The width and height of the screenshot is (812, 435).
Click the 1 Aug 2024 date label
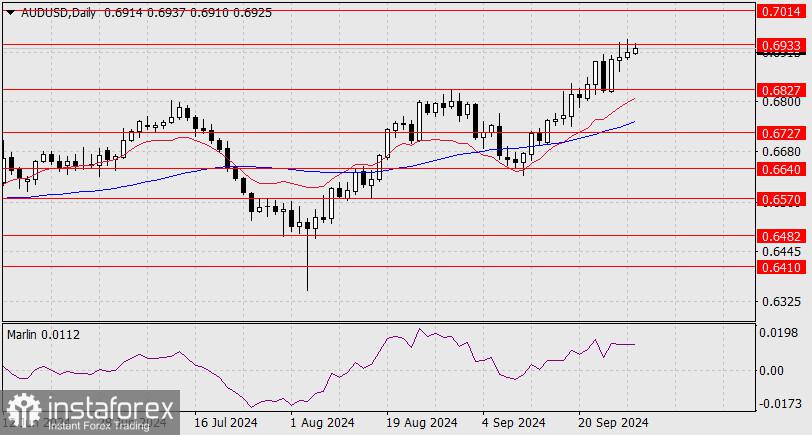[x=322, y=423]
